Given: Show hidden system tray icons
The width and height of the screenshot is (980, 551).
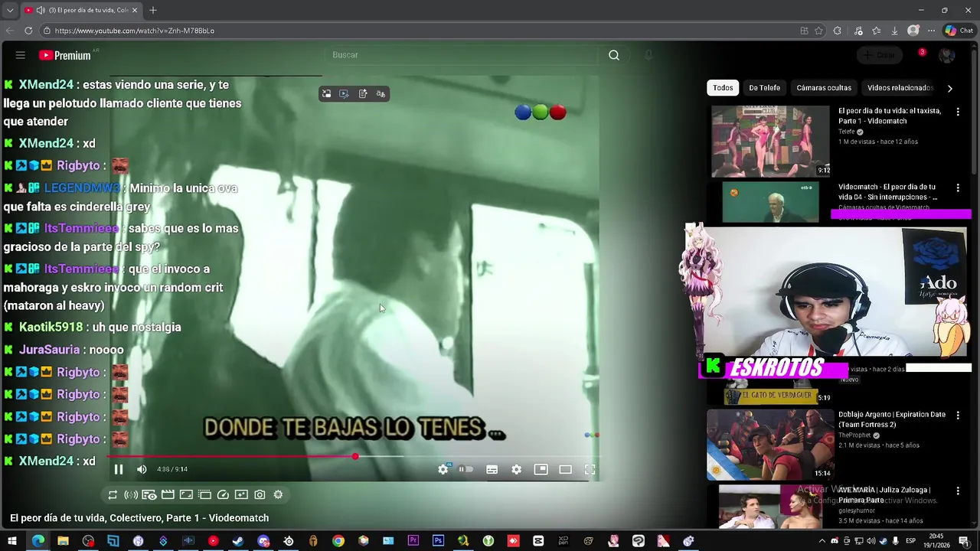Looking at the screenshot, I should pyautogui.click(x=822, y=541).
